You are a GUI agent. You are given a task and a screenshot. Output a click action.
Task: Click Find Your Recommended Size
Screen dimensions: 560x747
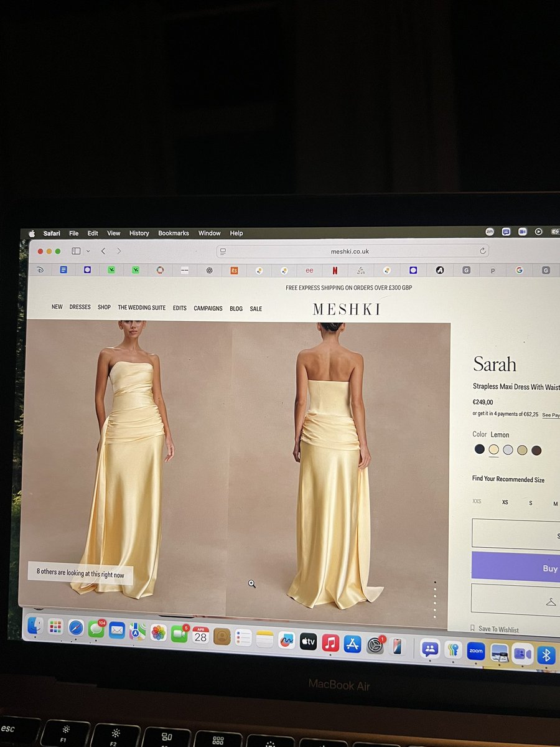(x=508, y=479)
